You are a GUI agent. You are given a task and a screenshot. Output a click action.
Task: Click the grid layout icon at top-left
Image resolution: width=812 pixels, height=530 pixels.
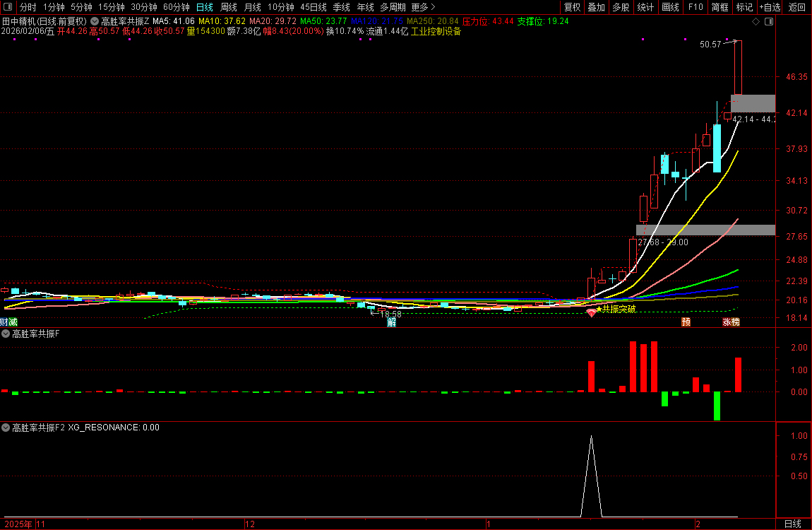8,7
